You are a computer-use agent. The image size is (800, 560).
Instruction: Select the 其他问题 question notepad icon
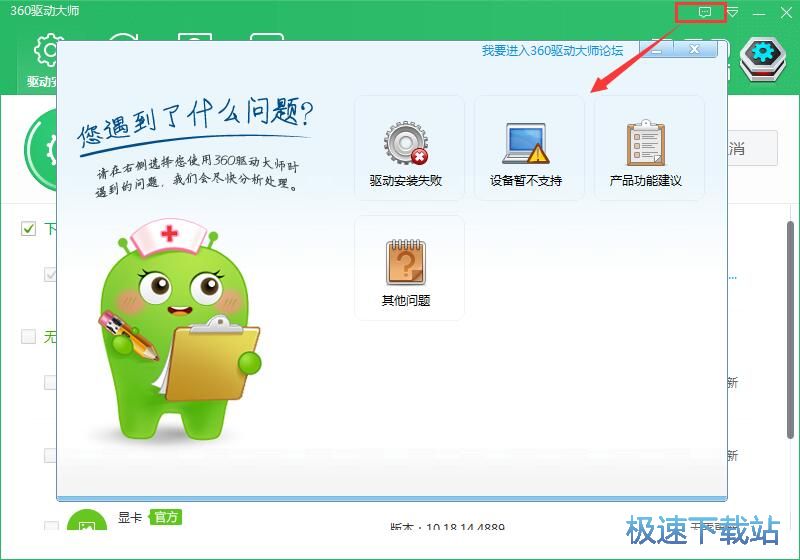pos(406,262)
